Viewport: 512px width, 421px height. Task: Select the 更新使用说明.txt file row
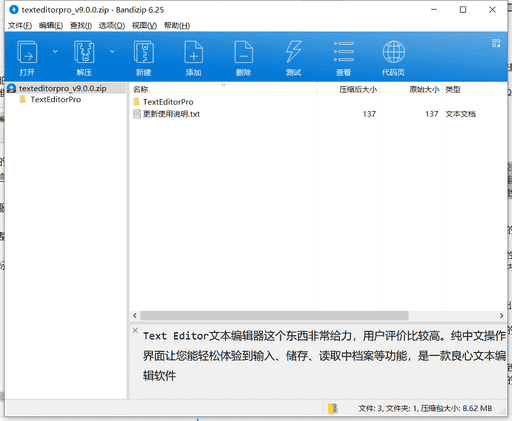click(318, 114)
